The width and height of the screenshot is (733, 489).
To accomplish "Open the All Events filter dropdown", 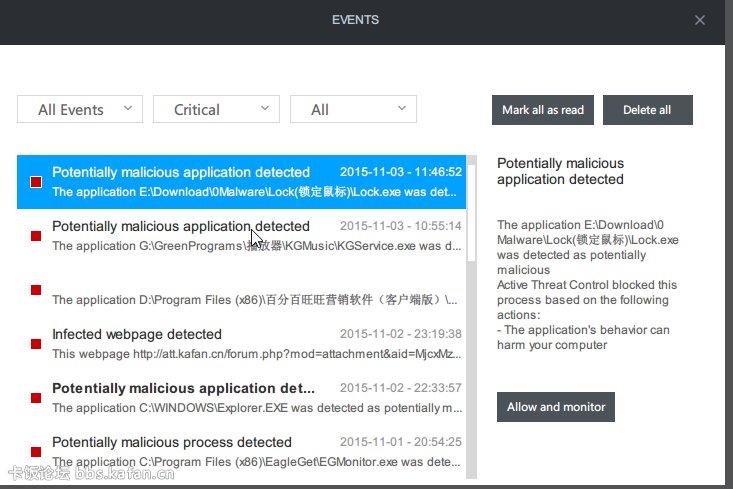I will tap(80, 109).
